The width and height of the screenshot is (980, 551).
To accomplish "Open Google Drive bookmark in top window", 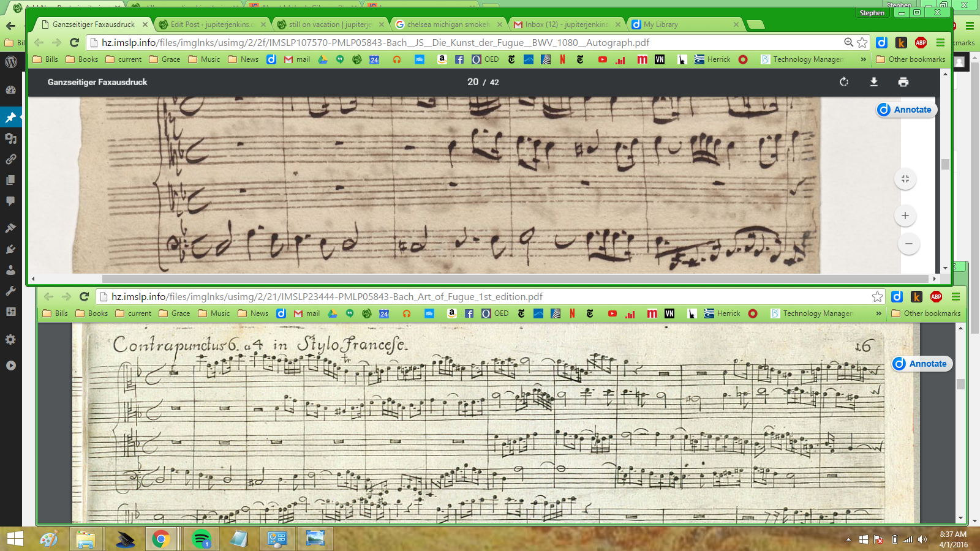I will [x=323, y=59].
